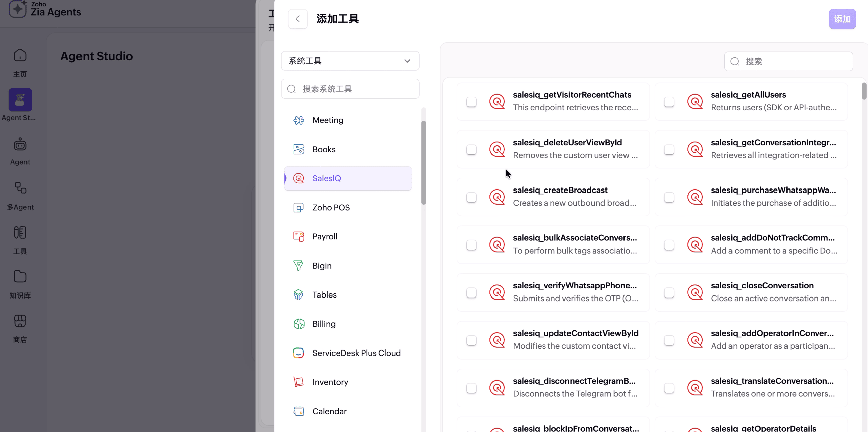Viewport: 868px width, 432px height.
Task: Open the 主页 home icon in sidebar
Action: [20, 55]
